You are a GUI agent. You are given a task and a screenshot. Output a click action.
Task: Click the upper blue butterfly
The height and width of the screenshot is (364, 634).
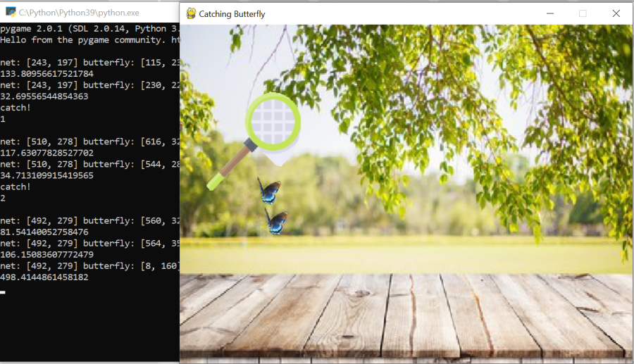pos(269,190)
